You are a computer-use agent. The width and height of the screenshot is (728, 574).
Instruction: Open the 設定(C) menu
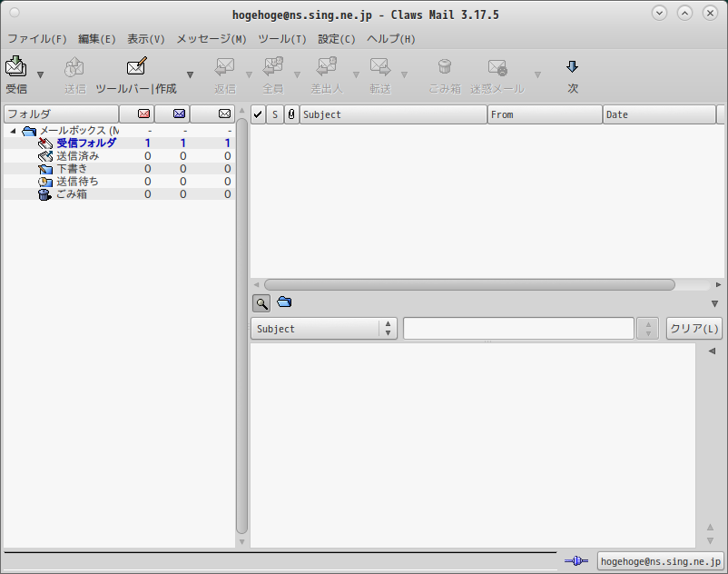point(337,39)
